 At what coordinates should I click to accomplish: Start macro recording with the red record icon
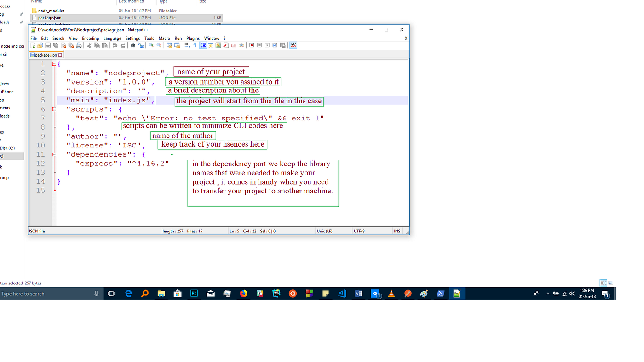pos(251,45)
